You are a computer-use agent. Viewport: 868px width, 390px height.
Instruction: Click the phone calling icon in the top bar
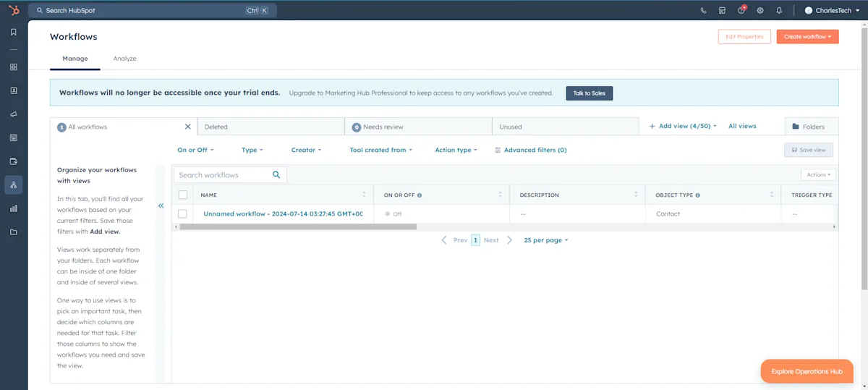(704, 10)
